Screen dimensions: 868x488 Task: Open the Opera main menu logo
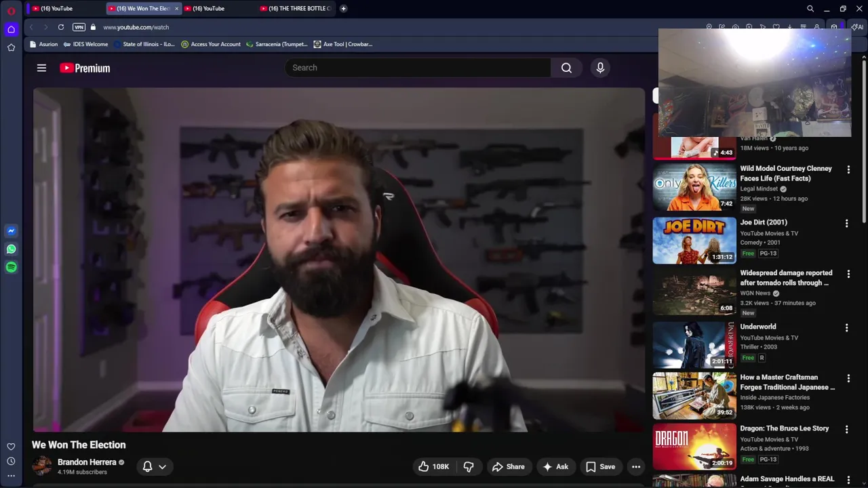11,11
